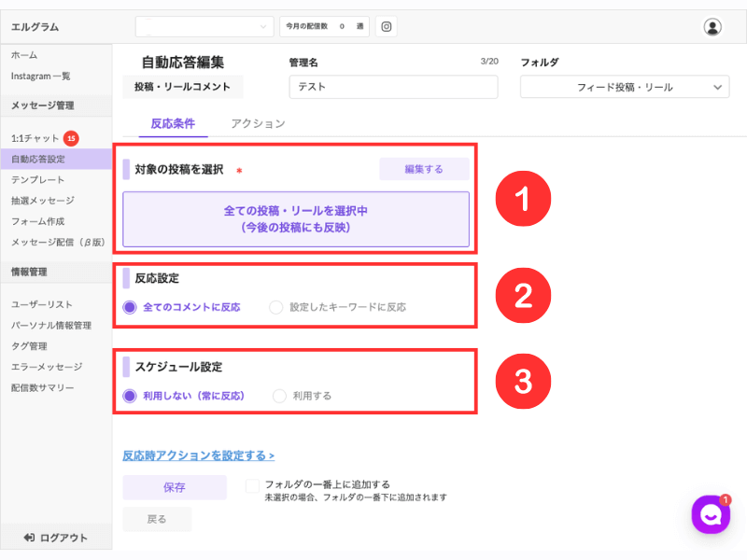Image resolution: width=747 pixels, height=560 pixels.
Task: Open ユーザーリスト in the sidebar
Action: tap(41, 305)
